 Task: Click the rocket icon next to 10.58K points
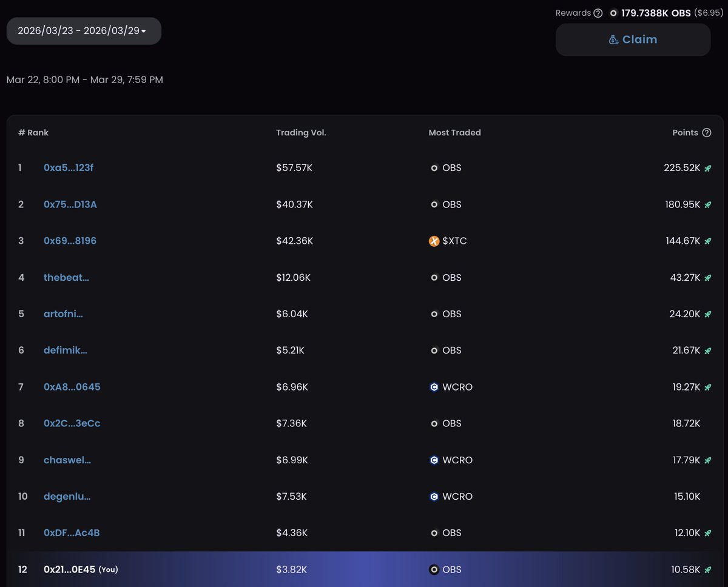click(x=707, y=569)
